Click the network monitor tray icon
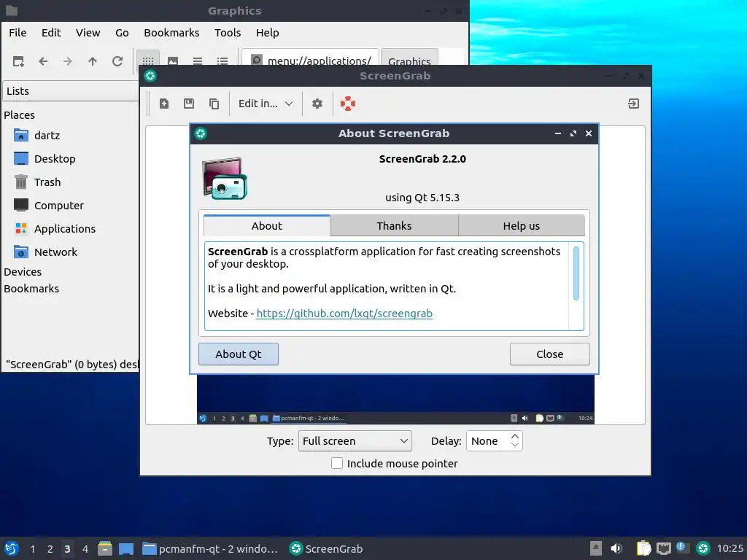This screenshot has width=747, height=560. 664,548
